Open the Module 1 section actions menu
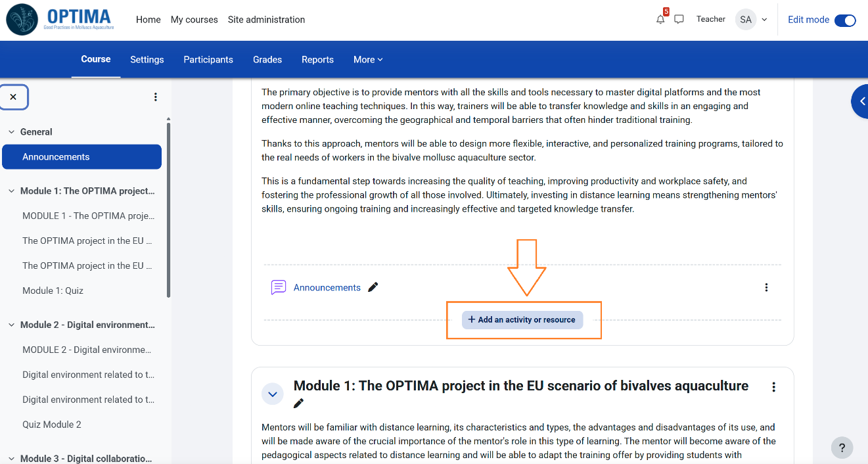 coord(774,387)
